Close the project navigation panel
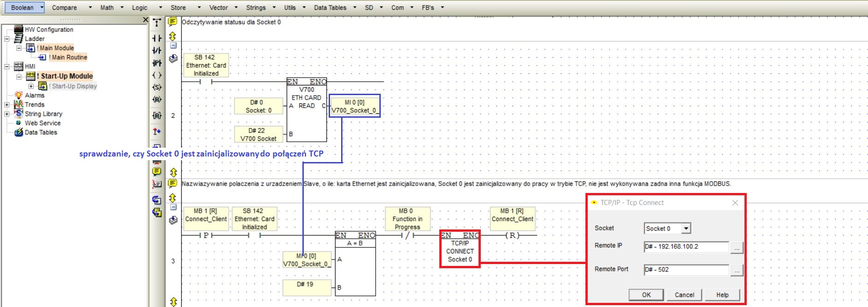The width and height of the screenshot is (868, 307). coord(146,20)
